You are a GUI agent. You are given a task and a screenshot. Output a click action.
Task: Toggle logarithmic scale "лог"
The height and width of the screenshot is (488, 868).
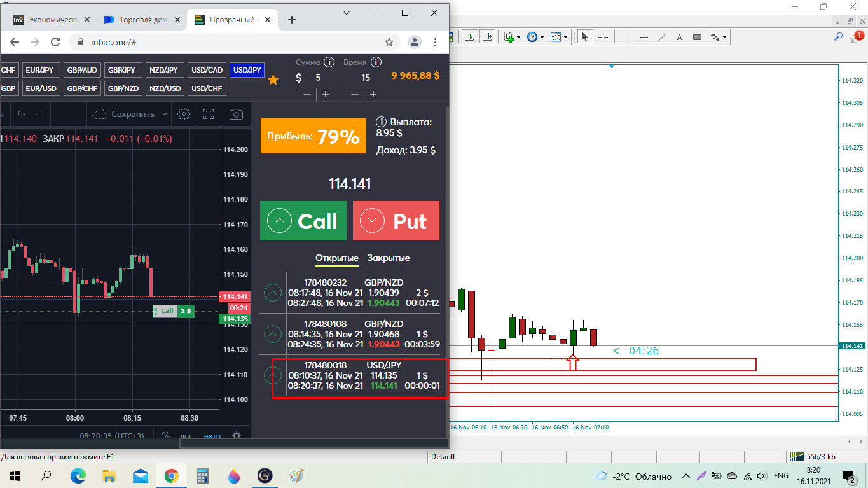click(186, 436)
